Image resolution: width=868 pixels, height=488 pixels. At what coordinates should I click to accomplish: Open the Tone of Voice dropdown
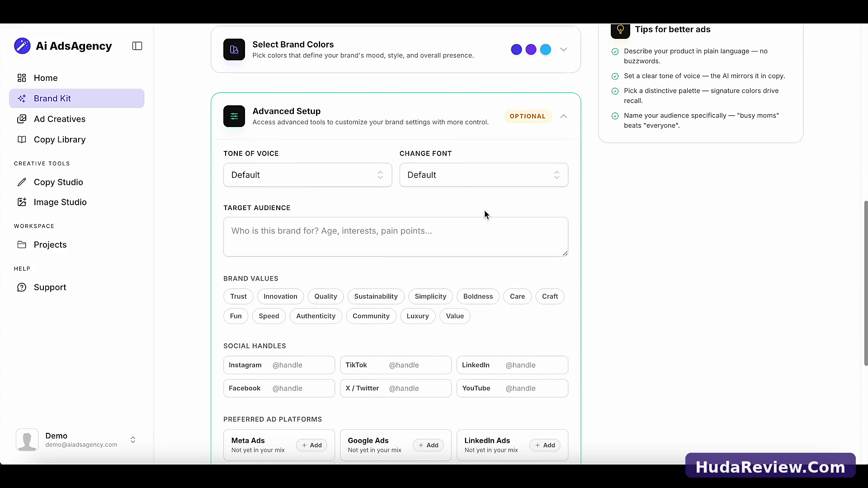click(x=307, y=175)
